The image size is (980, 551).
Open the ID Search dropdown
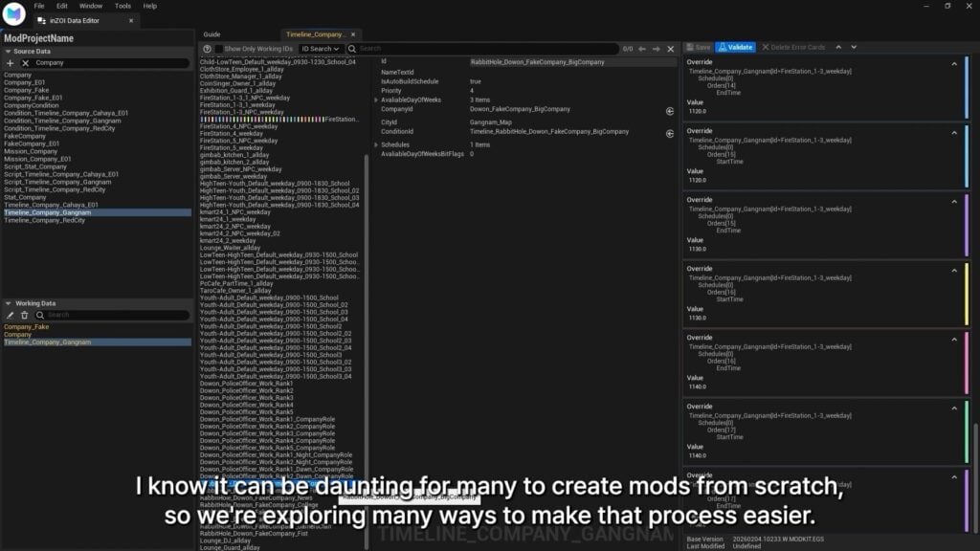320,49
